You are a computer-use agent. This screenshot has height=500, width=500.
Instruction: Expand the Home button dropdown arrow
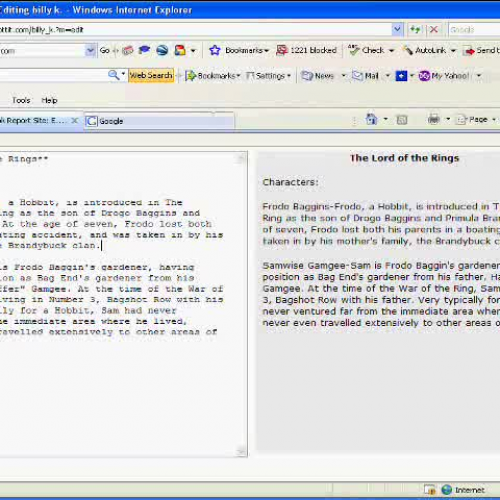click(x=386, y=119)
